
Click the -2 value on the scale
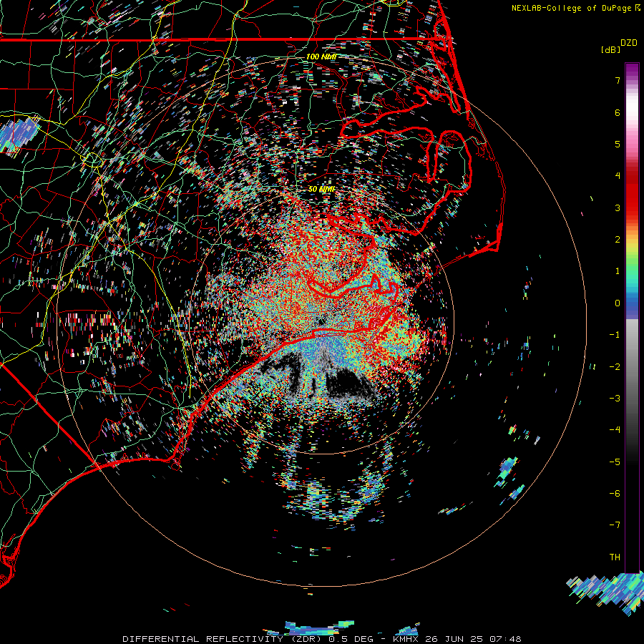click(615, 367)
